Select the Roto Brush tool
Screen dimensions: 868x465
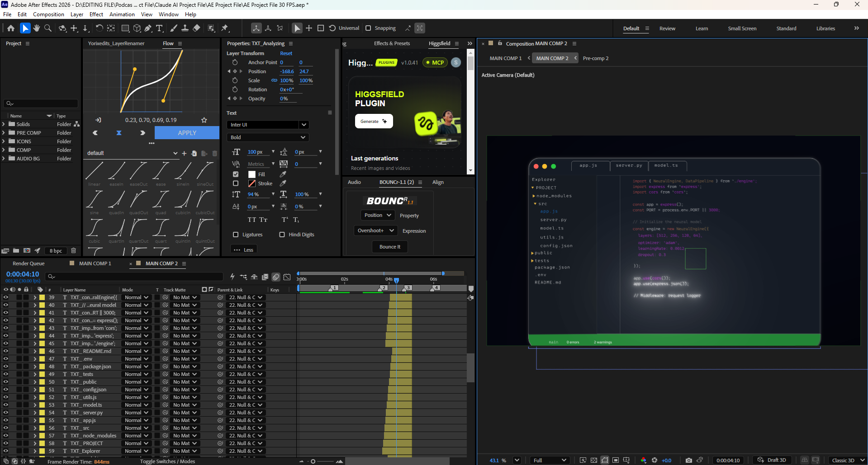tap(211, 28)
